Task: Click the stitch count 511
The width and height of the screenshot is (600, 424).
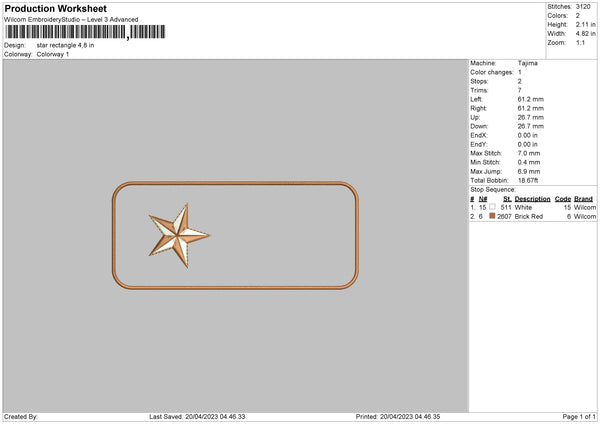Action: coord(506,207)
